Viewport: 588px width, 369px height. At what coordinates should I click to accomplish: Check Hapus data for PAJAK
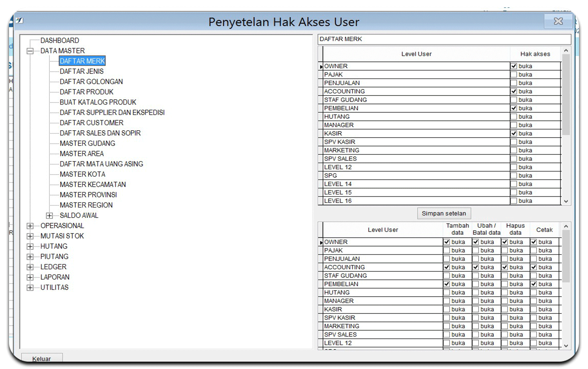(505, 251)
